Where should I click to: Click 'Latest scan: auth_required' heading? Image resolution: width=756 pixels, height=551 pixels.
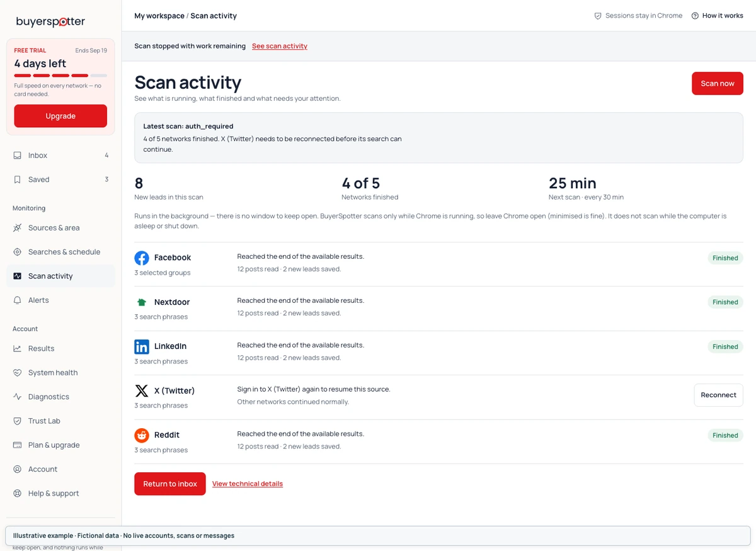(x=188, y=126)
